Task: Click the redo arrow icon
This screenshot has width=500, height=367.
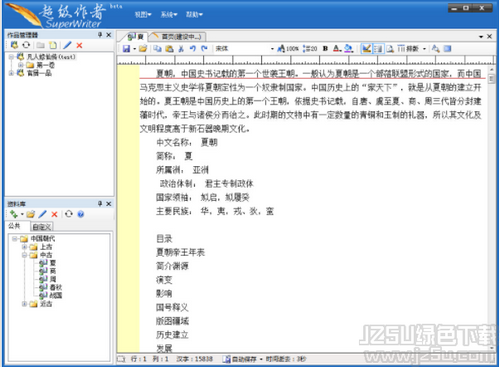Action: click(204, 49)
